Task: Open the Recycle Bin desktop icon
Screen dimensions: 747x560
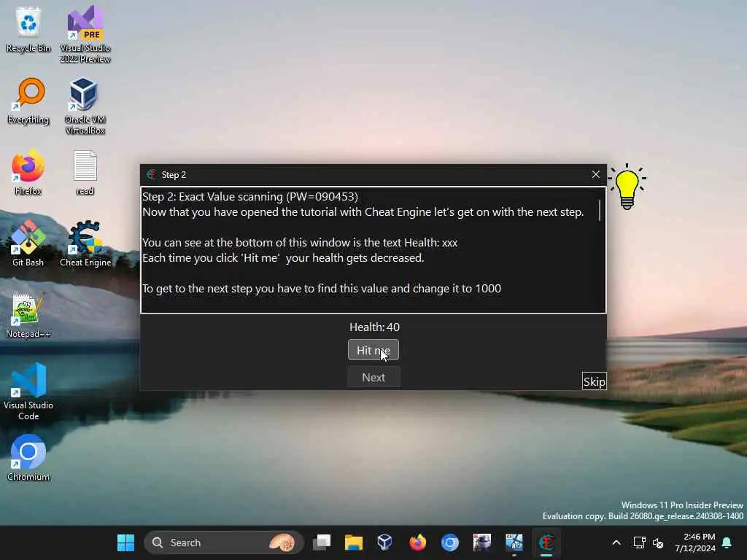Action: pyautogui.click(x=28, y=28)
